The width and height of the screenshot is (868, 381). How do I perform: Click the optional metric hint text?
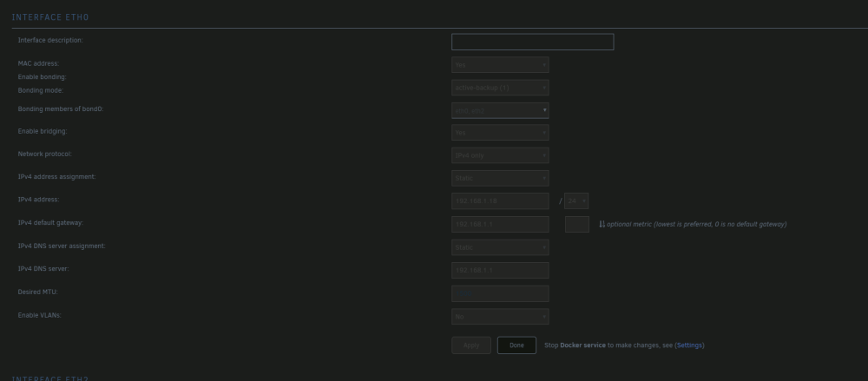coord(696,224)
